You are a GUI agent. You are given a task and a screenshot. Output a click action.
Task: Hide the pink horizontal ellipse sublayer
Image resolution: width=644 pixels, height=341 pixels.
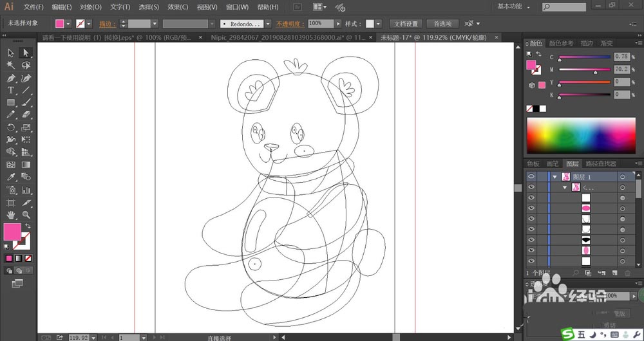coord(531,208)
